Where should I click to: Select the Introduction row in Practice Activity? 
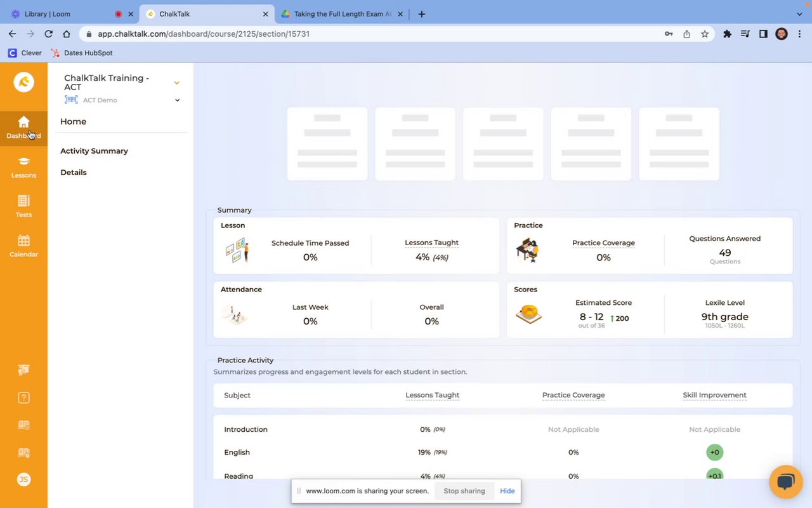(502, 429)
